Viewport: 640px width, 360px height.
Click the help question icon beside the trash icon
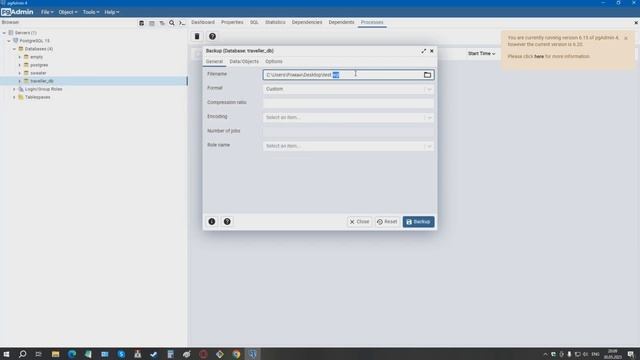pyautogui.click(x=212, y=36)
